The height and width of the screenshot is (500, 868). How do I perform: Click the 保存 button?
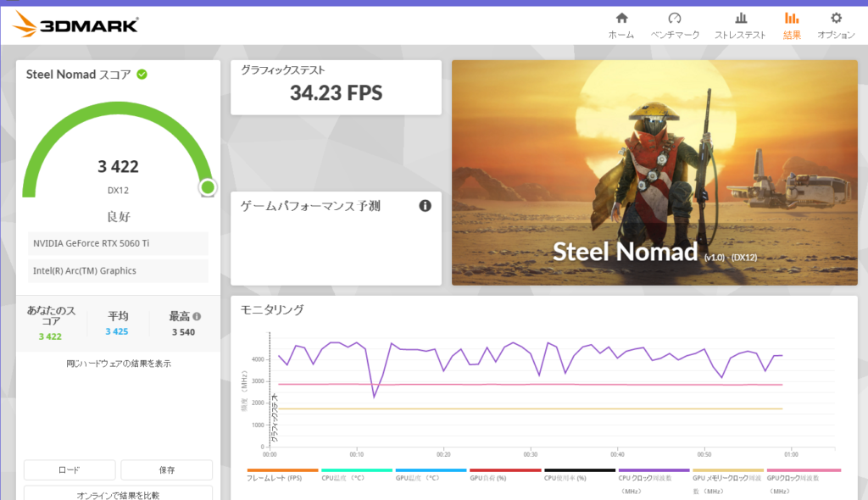pos(166,469)
